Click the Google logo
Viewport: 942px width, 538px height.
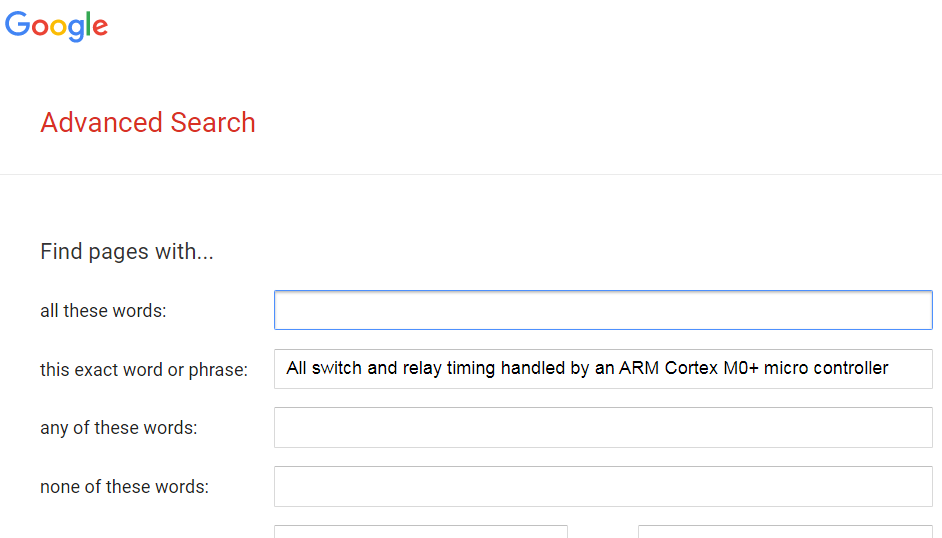click(56, 26)
